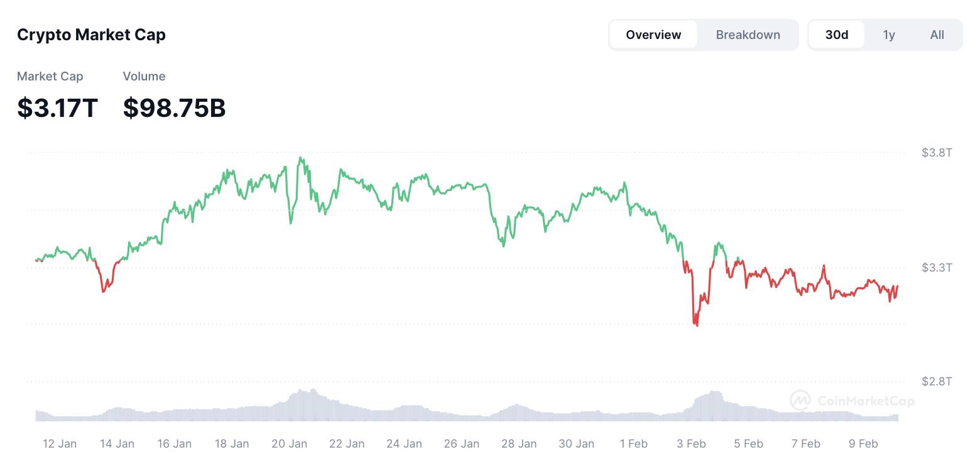
Task: Click the $98.75B volume value
Action: (174, 108)
